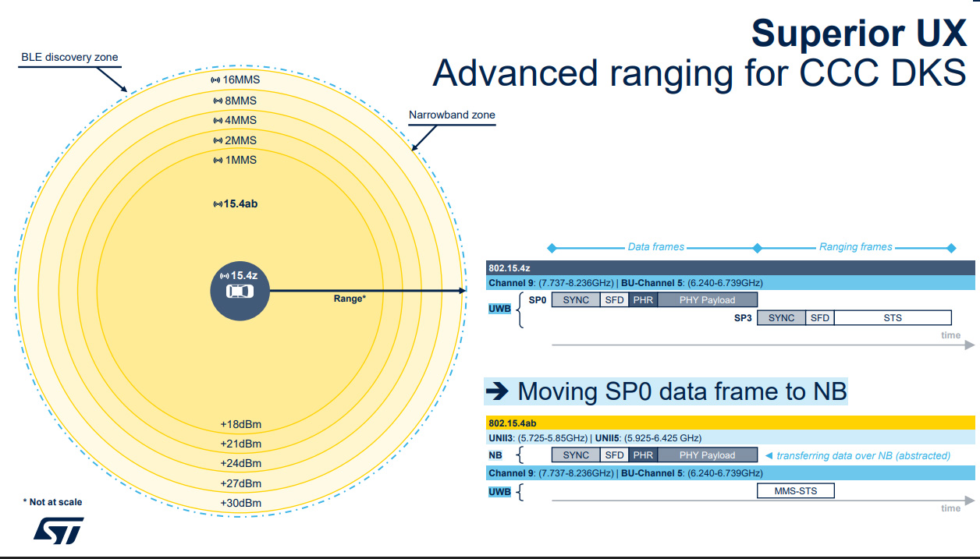Select the 'Data frames' timeline label
The height and width of the screenshot is (559, 980).
(655, 247)
